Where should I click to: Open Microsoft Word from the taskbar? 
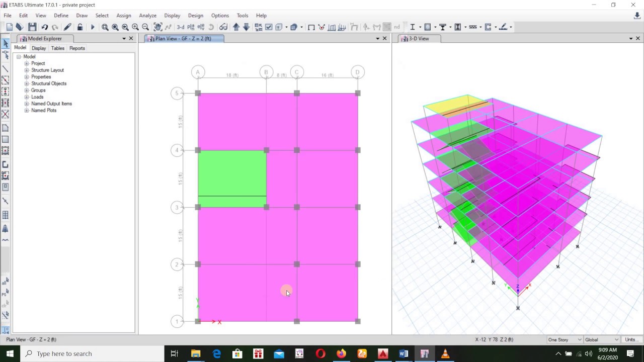pyautogui.click(x=404, y=354)
